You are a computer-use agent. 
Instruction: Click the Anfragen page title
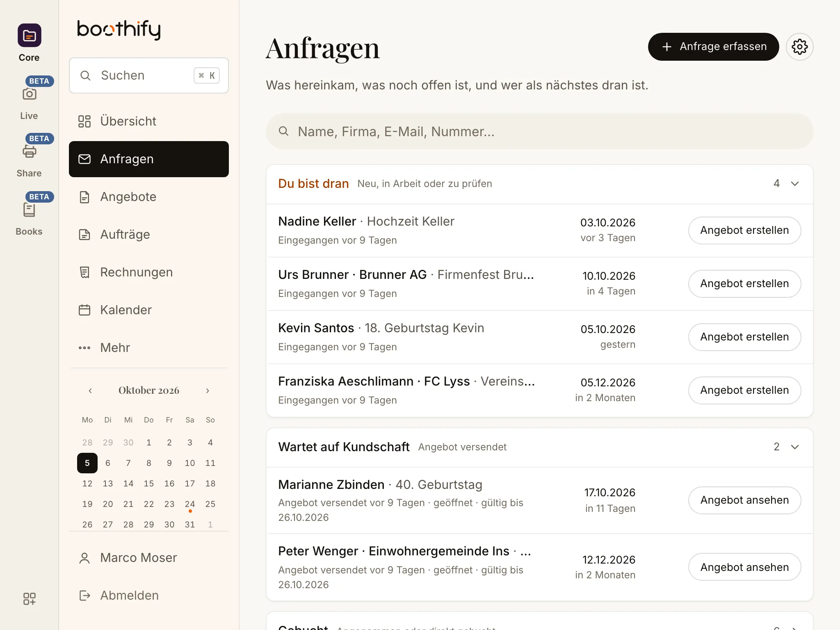click(x=323, y=48)
